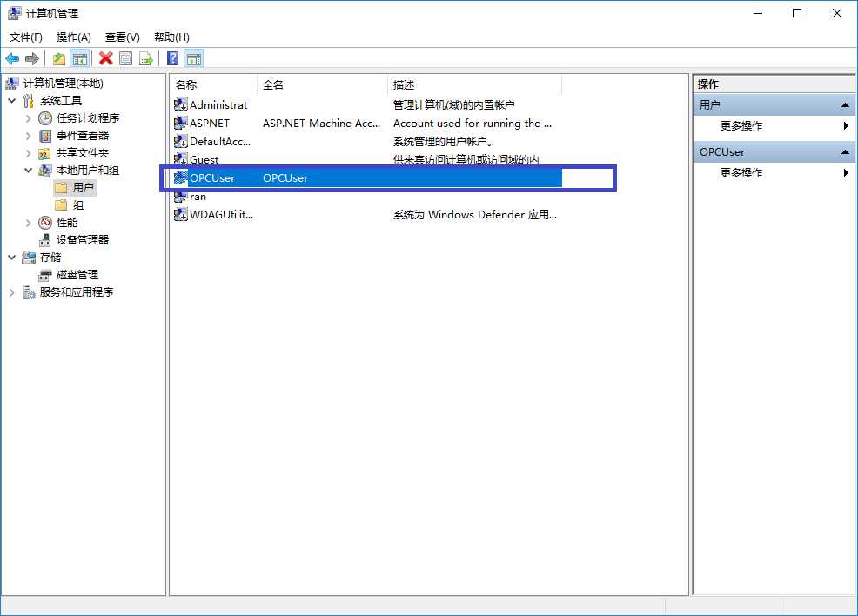Click the 操作 pane header

(774, 84)
